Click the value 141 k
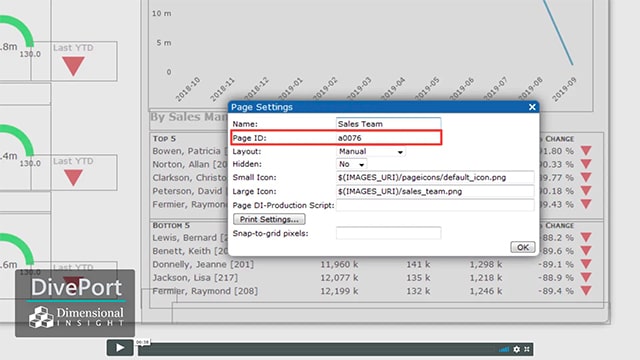This screenshot has height=360, width=640. pos(418,264)
